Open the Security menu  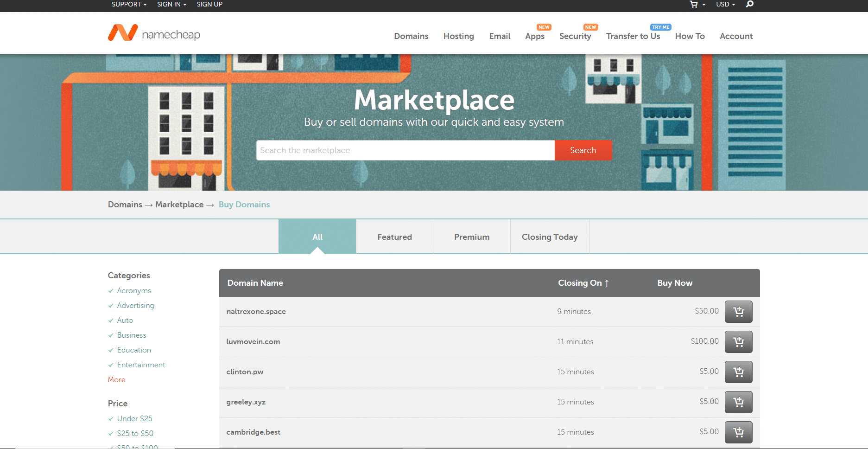tap(575, 36)
